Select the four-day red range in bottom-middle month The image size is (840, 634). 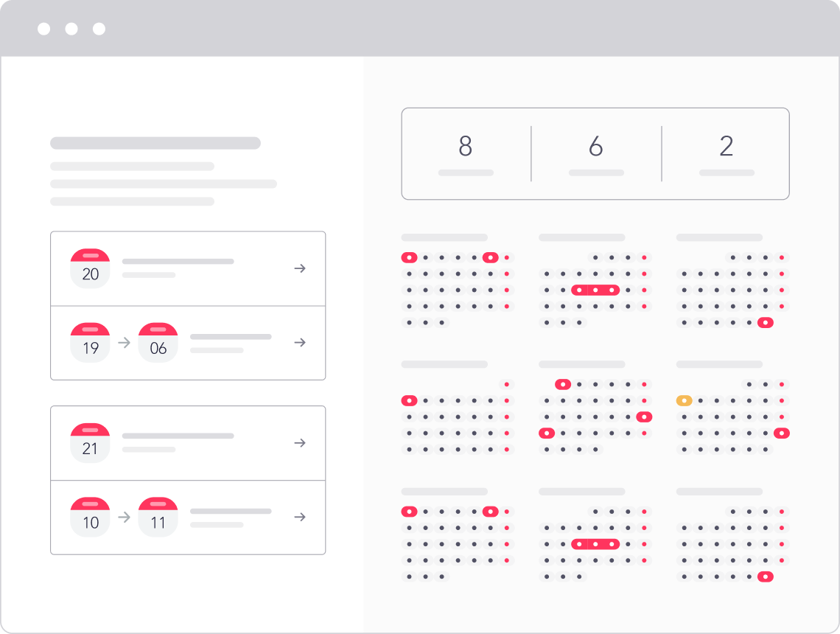[x=595, y=544]
